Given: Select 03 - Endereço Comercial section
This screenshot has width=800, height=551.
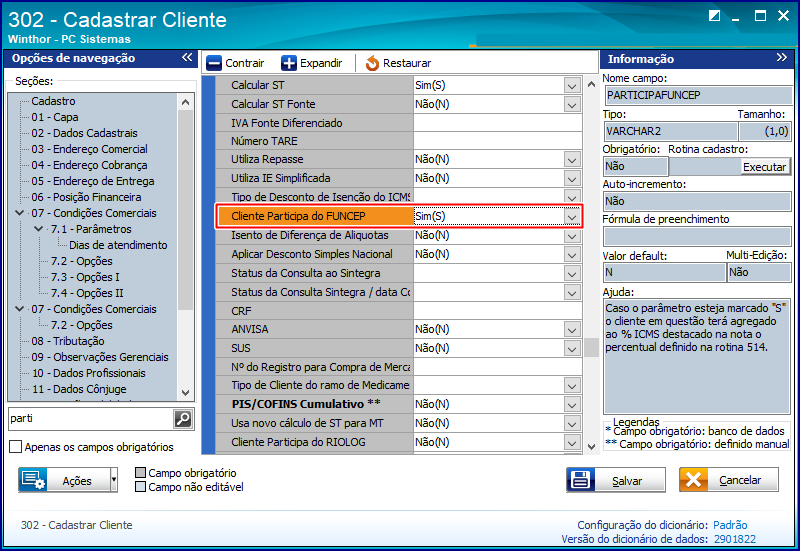Looking at the screenshot, I should coord(89,149).
